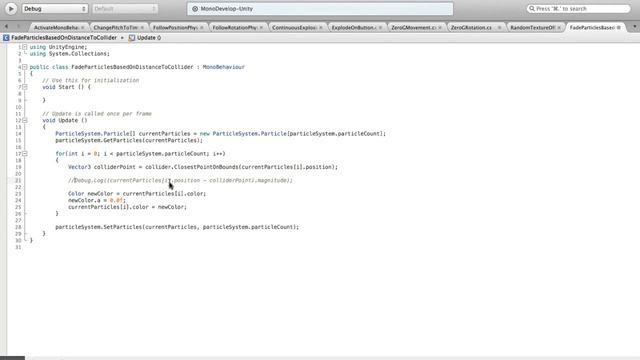Image resolution: width=640 pixels, height=360 pixels.
Task: Close the RandomTextureOf tab
Action: [559, 28]
